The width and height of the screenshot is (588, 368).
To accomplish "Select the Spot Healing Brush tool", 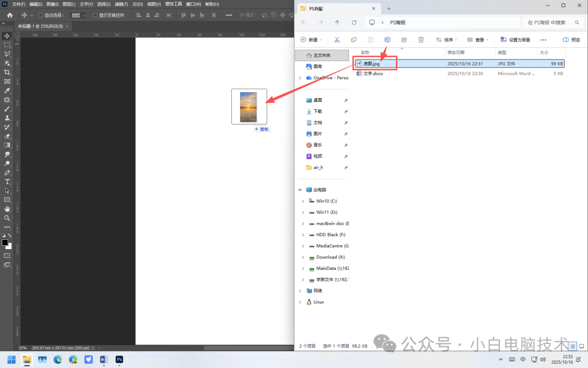I will point(7,100).
